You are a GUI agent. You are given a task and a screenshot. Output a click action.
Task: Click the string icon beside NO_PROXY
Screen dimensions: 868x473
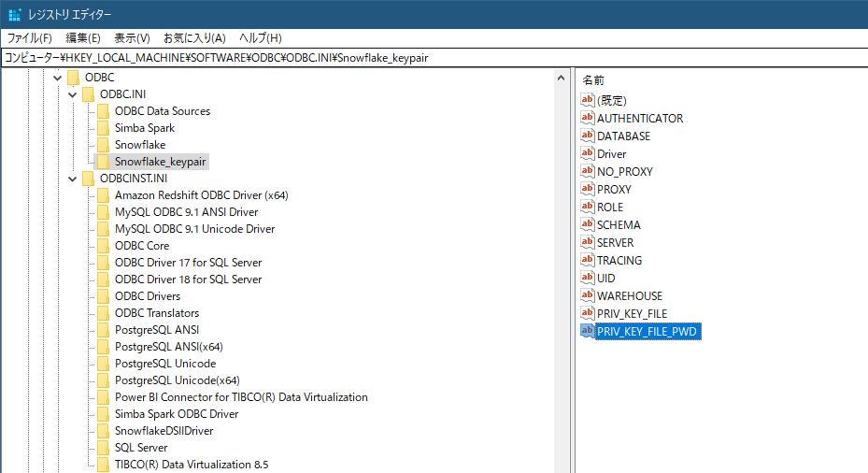[588, 170]
